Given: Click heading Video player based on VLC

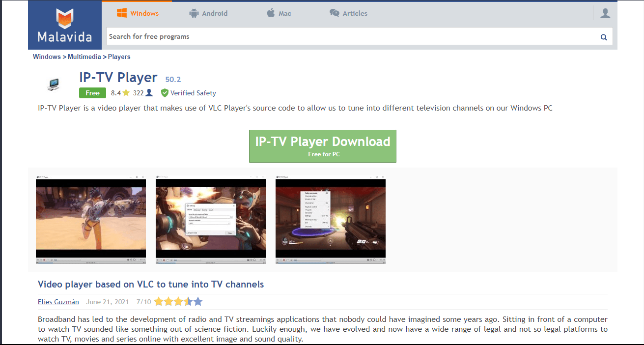Looking at the screenshot, I should point(151,284).
